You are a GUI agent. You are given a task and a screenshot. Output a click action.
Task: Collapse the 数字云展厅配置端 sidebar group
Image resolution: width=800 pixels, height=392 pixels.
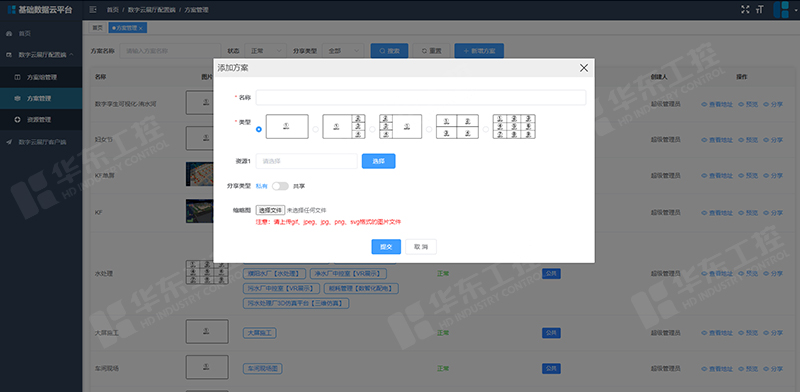[x=41, y=55]
